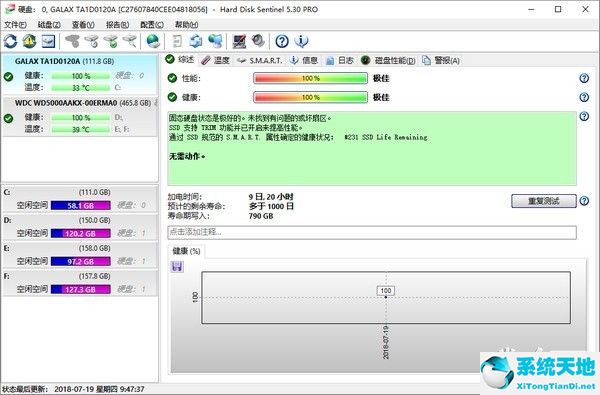Image resolution: width=600 pixels, height=395 pixels.
Task: Click the save floppy icon above health chart
Action: click(x=177, y=267)
